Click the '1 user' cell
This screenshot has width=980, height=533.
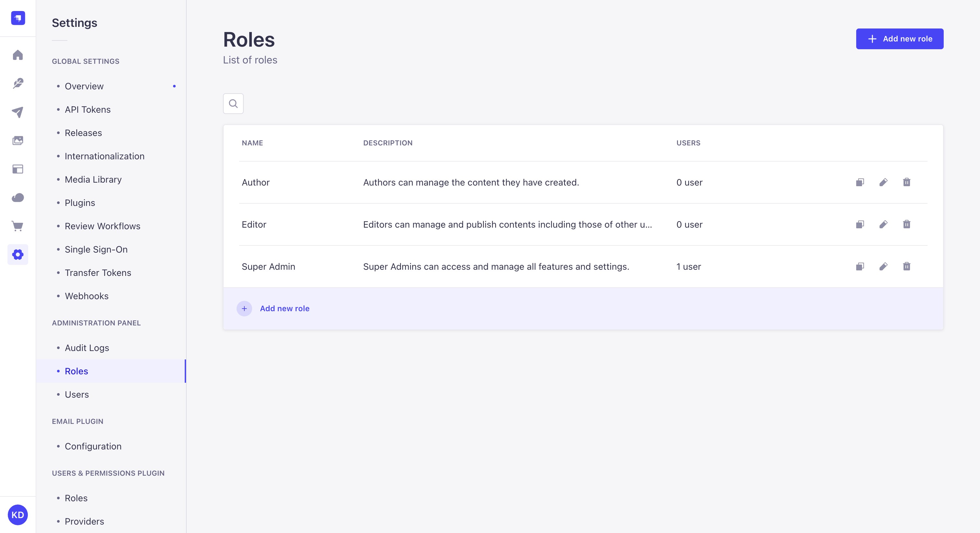(689, 267)
